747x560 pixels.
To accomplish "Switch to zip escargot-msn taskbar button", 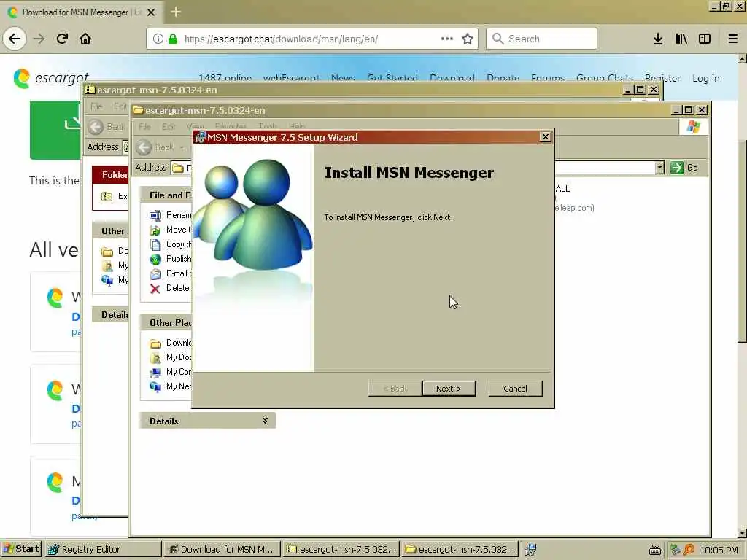I will [341, 549].
